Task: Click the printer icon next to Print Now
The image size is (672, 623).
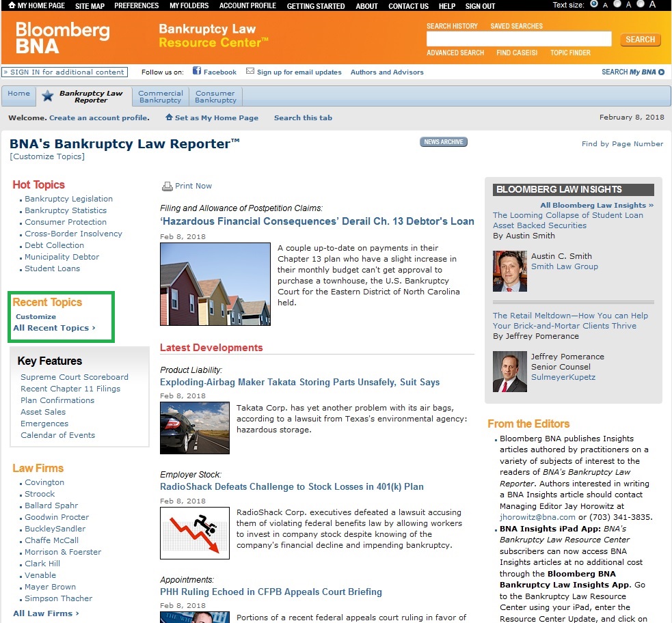Action: pos(167,186)
